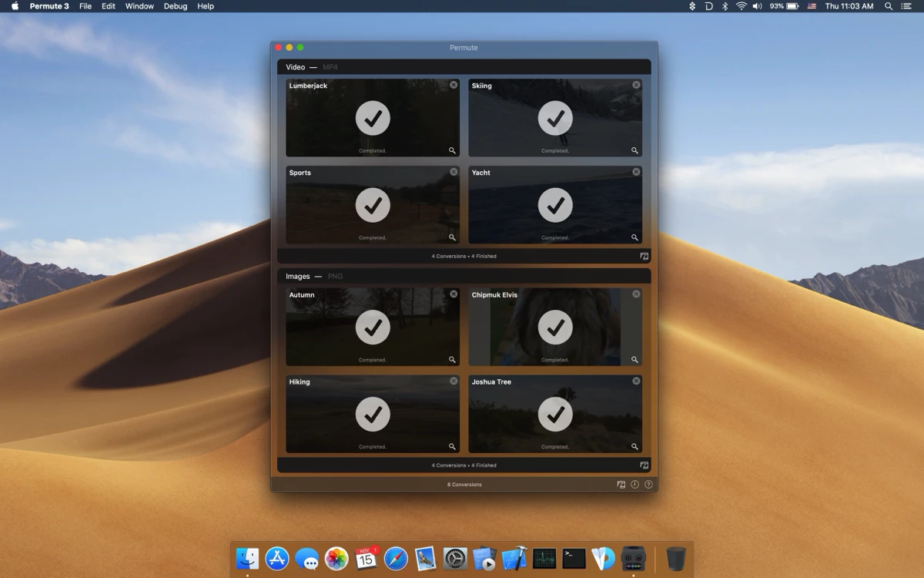Click the add-files icon in the Images group footer

pyautogui.click(x=644, y=465)
